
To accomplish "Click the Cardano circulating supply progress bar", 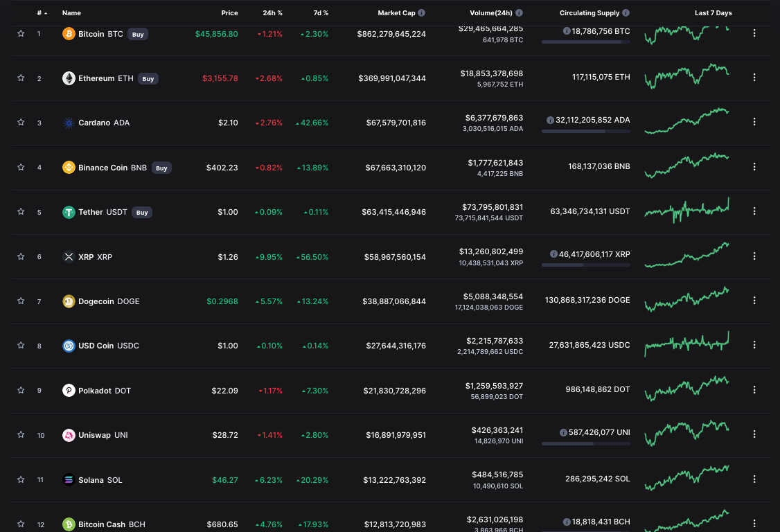I will coord(585,132).
